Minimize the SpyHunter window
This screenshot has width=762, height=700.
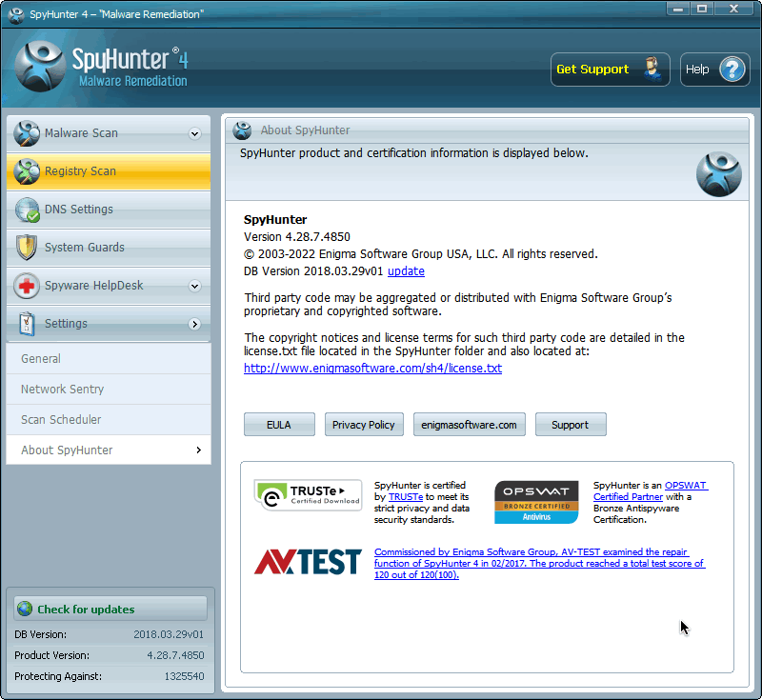(x=679, y=10)
